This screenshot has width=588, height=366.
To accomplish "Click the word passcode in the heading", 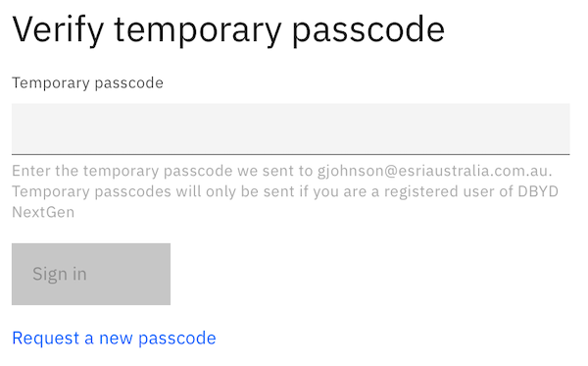I will tap(368, 30).
